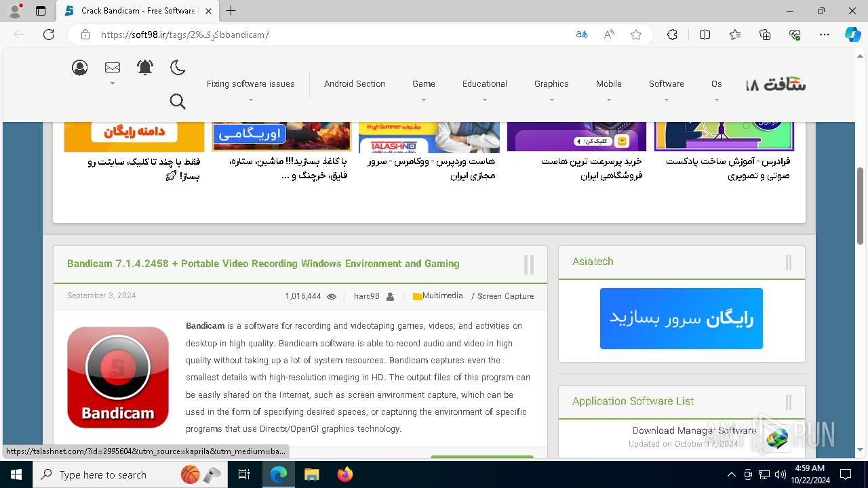Open the Windows Start menu
Viewport: 868px width, 488px height.
pos(16,474)
